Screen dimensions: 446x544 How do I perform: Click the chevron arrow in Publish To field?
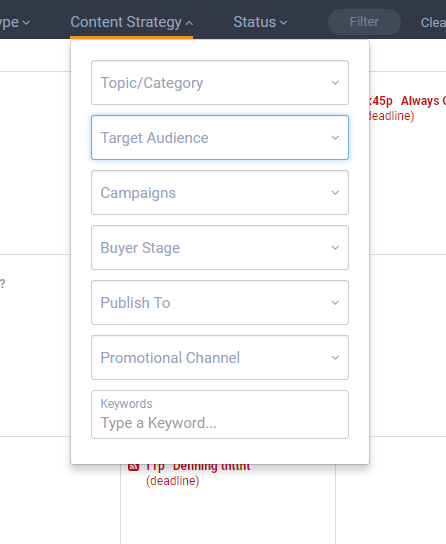coord(335,303)
